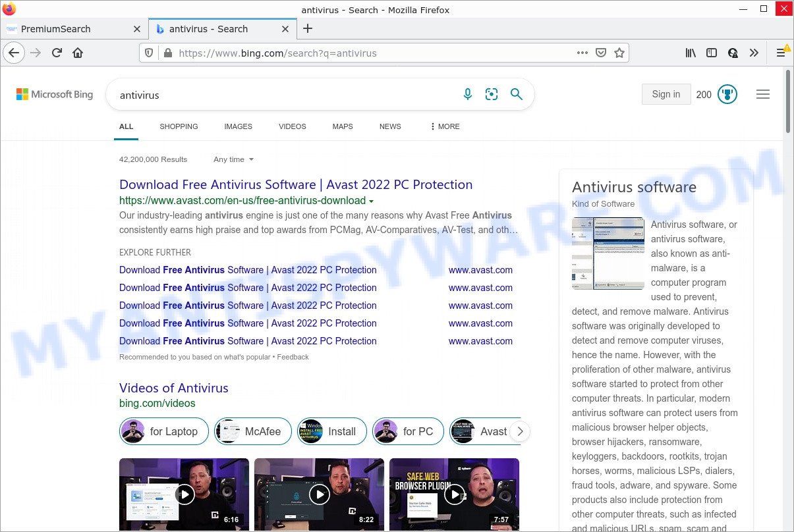Search by voice using microphone icon
This screenshot has width=794, height=532.
tap(468, 95)
